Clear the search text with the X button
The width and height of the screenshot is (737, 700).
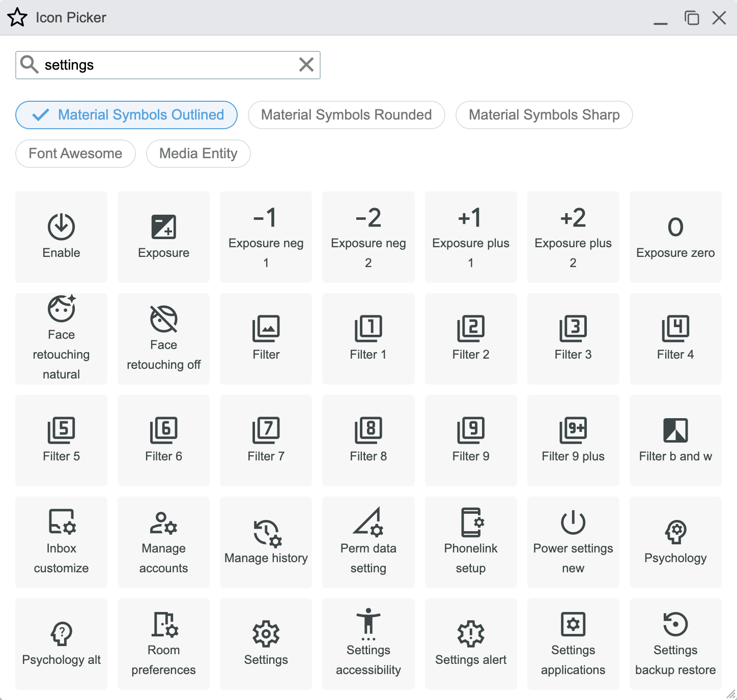click(306, 65)
